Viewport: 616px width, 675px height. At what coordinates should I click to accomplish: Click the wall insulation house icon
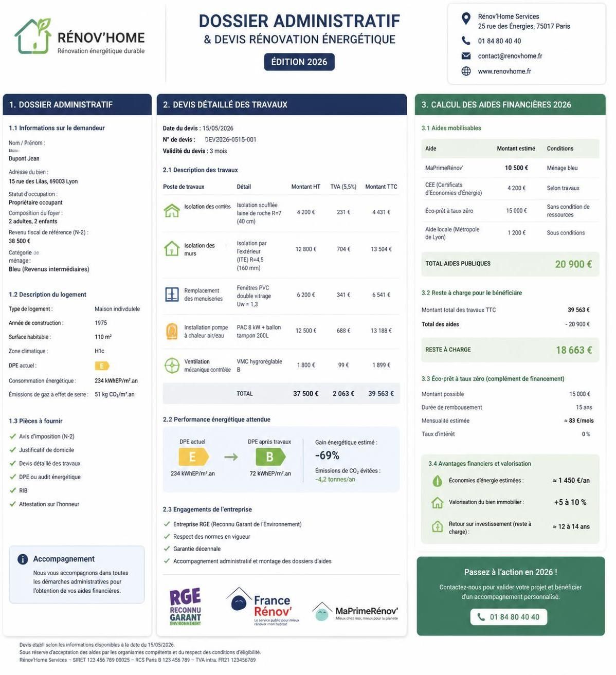(172, 248)
